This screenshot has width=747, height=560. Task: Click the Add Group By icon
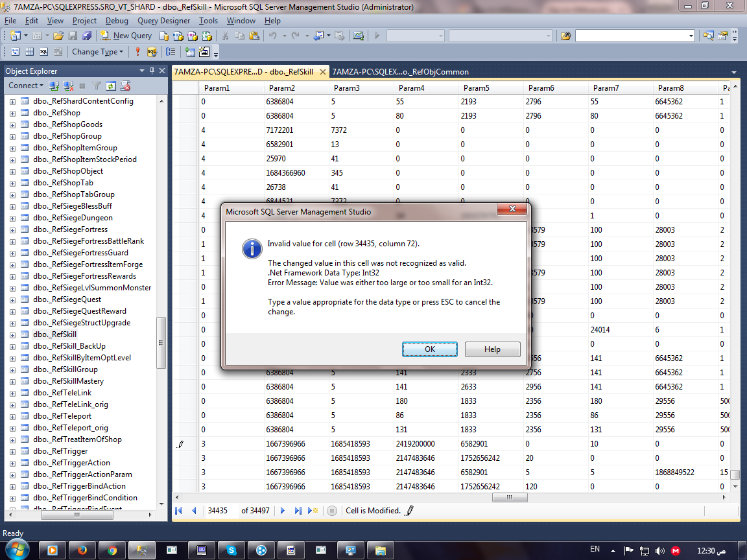click(x=171, y=52)
